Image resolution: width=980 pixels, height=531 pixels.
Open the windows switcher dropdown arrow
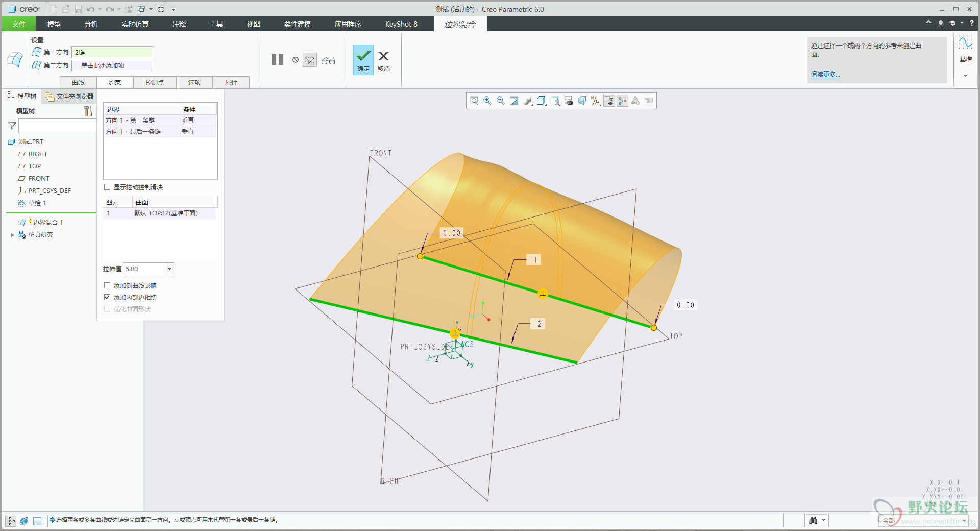[151, 9]
